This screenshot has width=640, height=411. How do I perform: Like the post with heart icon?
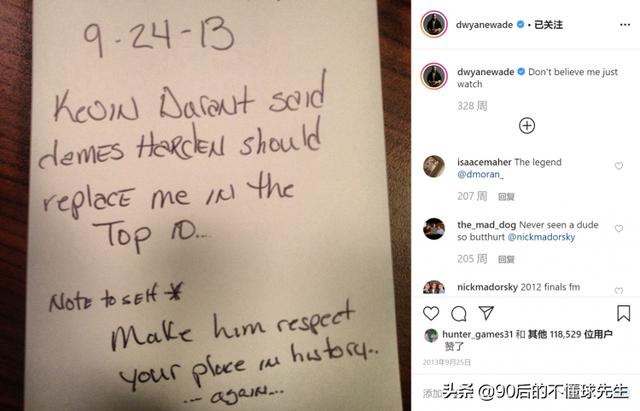[x=431, y=313]
